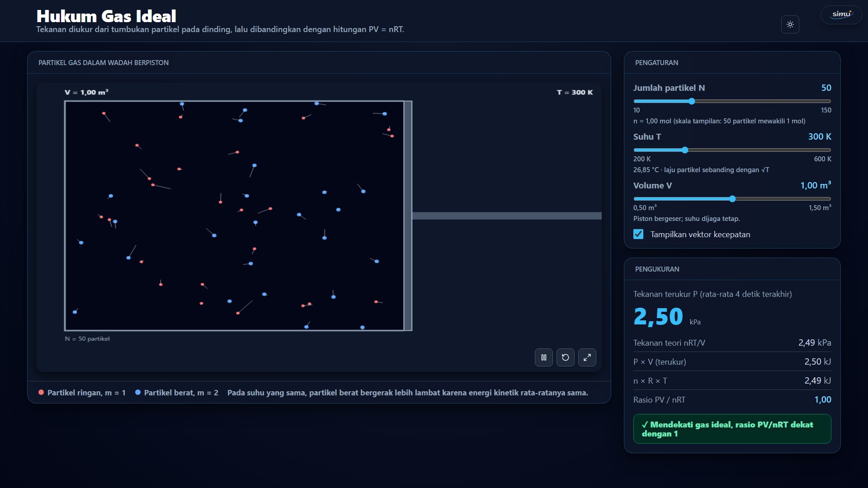Uncheck Tampilkan vektor kecepatan checkbox
This screenshot has width=868, height=488.
click(x=638, y=234)
